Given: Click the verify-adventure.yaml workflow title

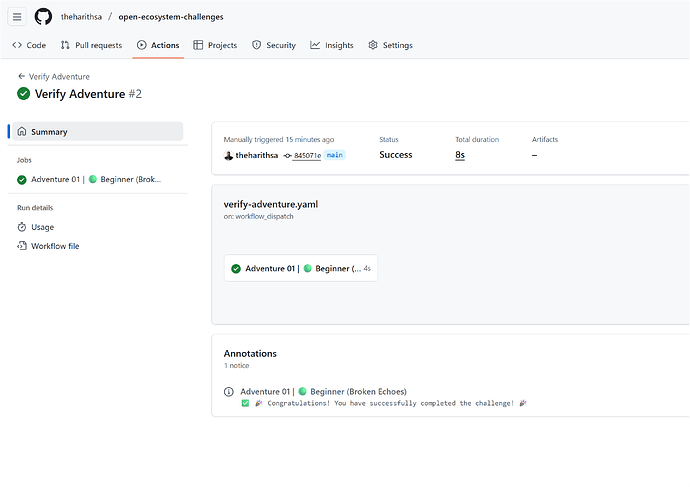Looking at the screenshot, I should pyautogui.click(x=271, y=204).
